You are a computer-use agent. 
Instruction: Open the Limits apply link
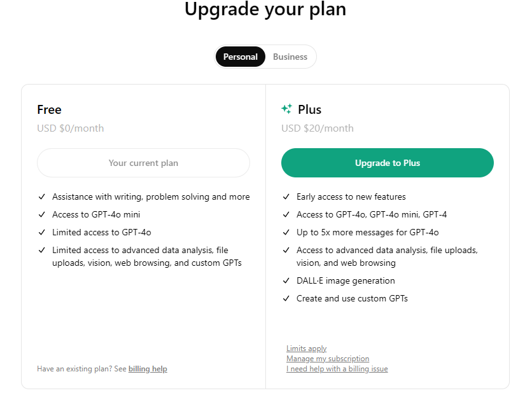click(x=306, y=348)
